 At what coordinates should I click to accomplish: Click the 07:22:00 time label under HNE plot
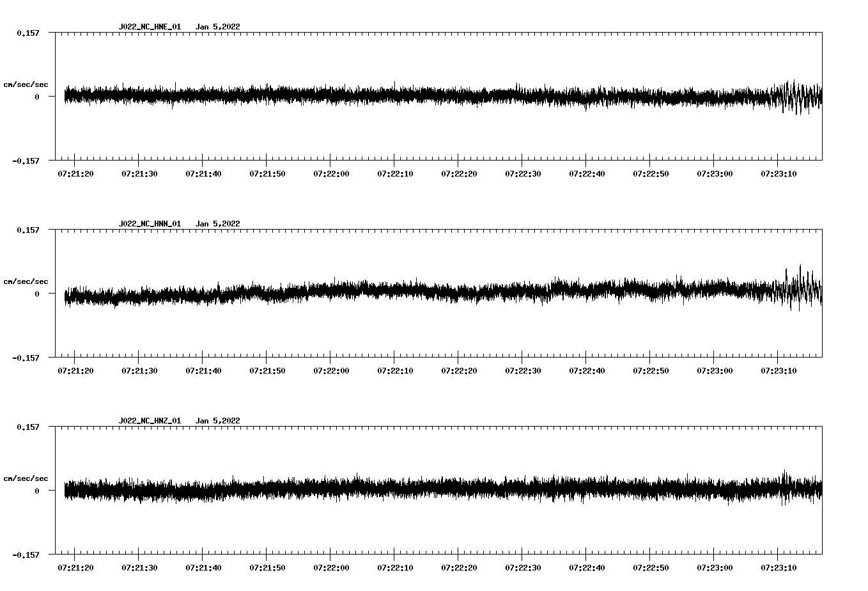pyautogui.click(x=331, y=173)
